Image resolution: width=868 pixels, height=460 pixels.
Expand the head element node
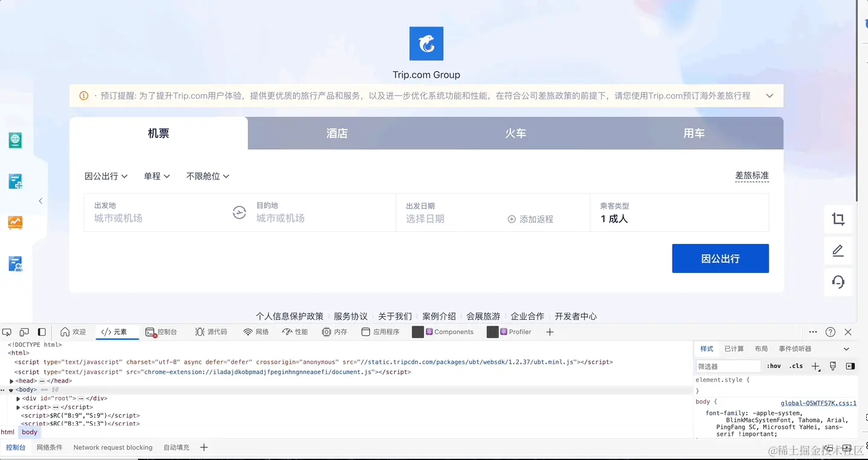[x=12, y=381]
